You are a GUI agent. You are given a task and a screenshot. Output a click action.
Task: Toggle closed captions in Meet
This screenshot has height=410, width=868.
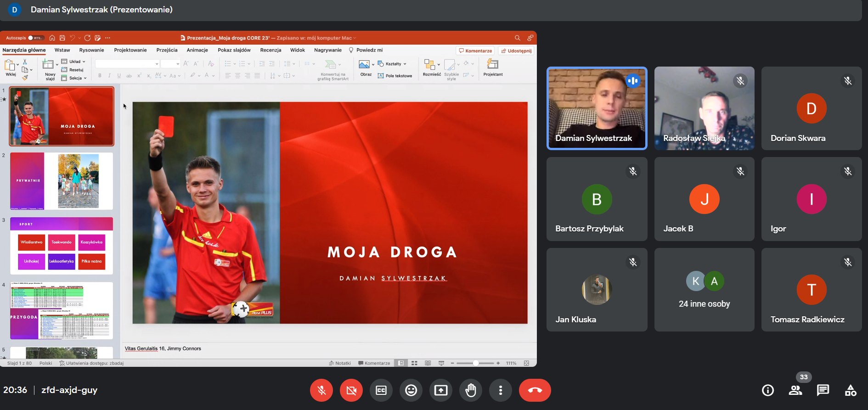tap(381, 390)
